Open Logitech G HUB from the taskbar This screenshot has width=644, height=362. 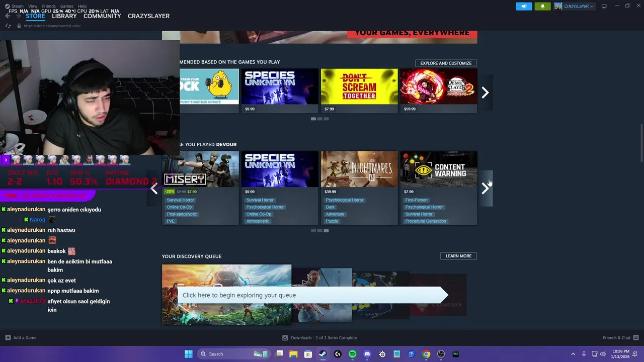pos(338,354)
